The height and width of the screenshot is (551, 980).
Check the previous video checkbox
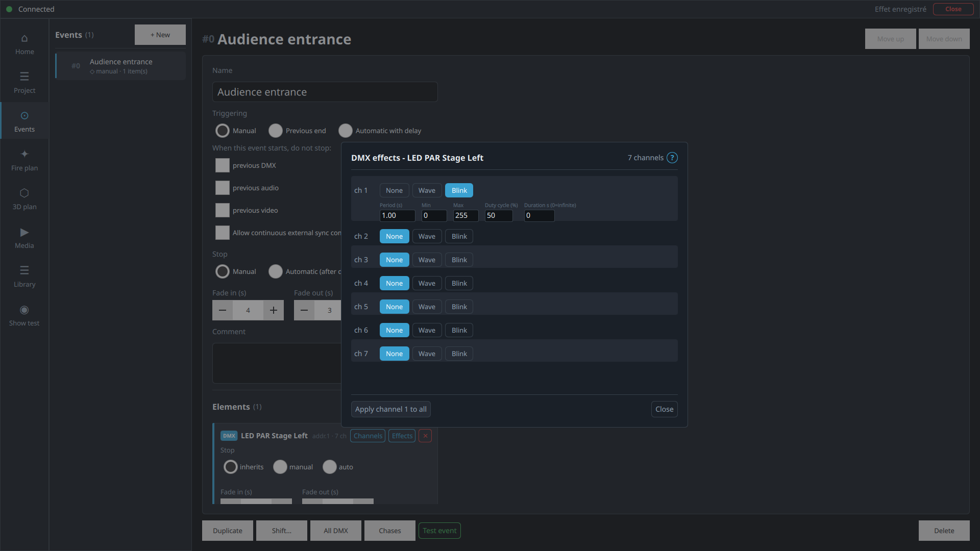[223, 210]
